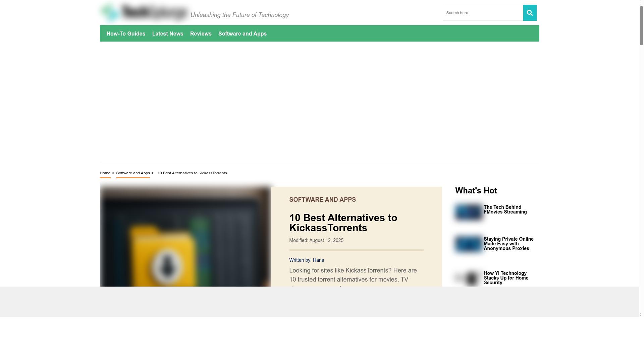Open Staying Private Online Anonymous Proxies article
644x362 pixels.
tap(508, 244)
